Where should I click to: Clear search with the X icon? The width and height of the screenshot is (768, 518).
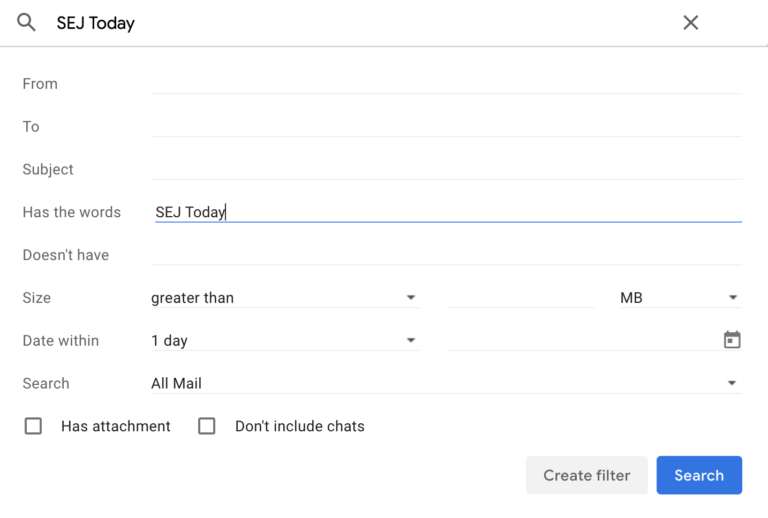690,22
